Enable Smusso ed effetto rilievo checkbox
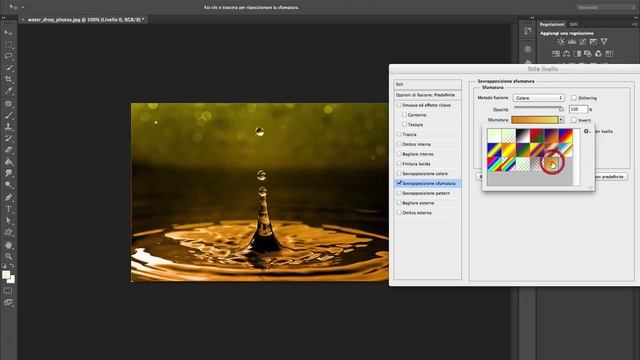The height and width of the screenshot is (360, 640). pos(399,105)
